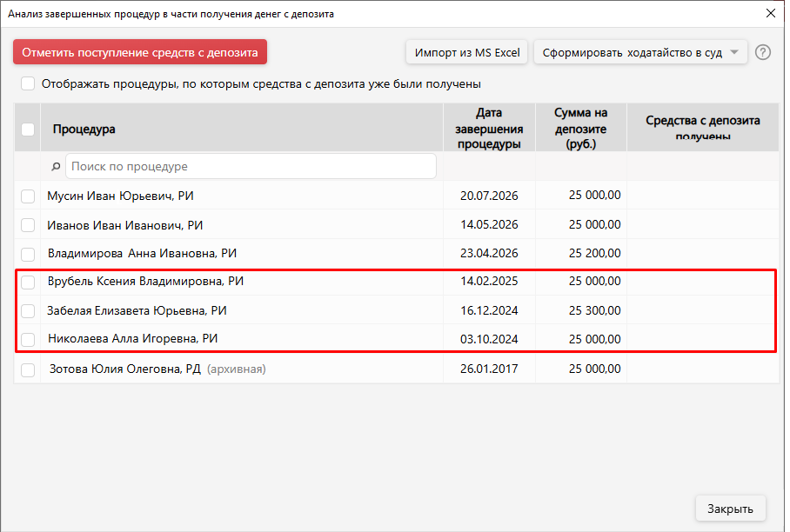Viewport: 790px width, 532px height.
Task: Open Импорт из MS Excel
Action: (x=467, y=52)
